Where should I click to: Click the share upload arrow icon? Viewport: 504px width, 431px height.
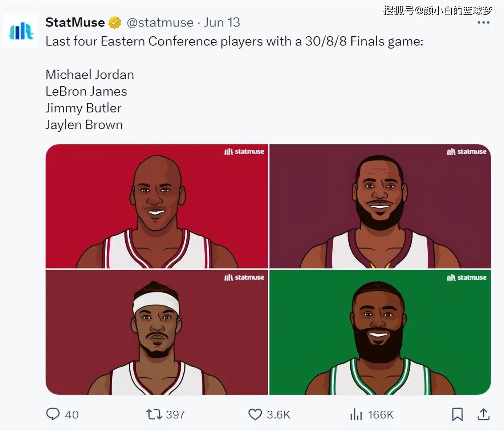(484, 414)
